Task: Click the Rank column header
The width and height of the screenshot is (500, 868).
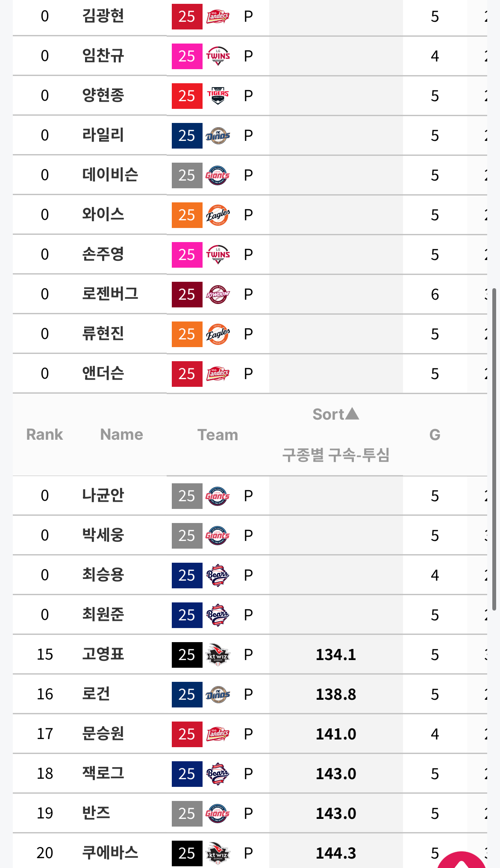Action: click(44, 435)
